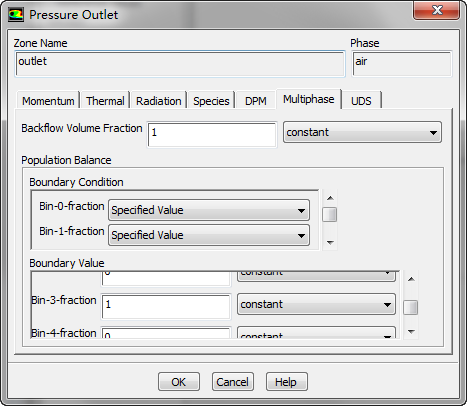This screenshot has width=467, height=406.
Task: Open the Thermal tab
Action: click(105, 101)
